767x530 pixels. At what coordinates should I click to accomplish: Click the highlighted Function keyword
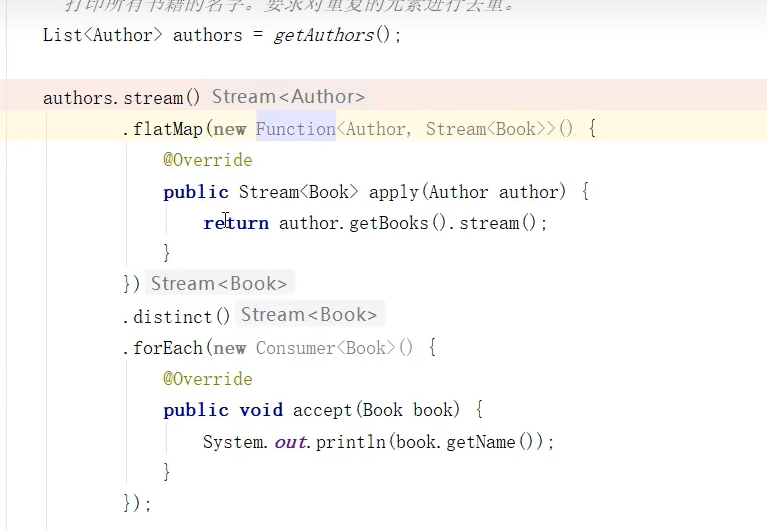[x=296, y=129]
